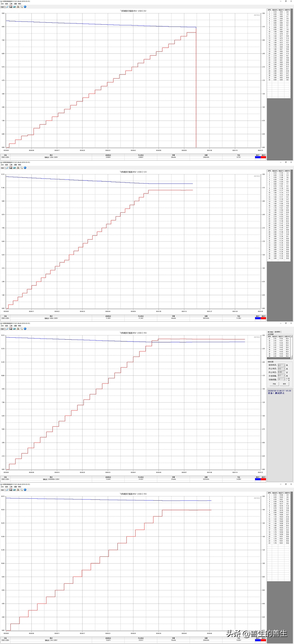This screenshot has width=294, height=644.
Task: Click the save disk icon in the bottommost window toolbar
Action: point(11,490)
